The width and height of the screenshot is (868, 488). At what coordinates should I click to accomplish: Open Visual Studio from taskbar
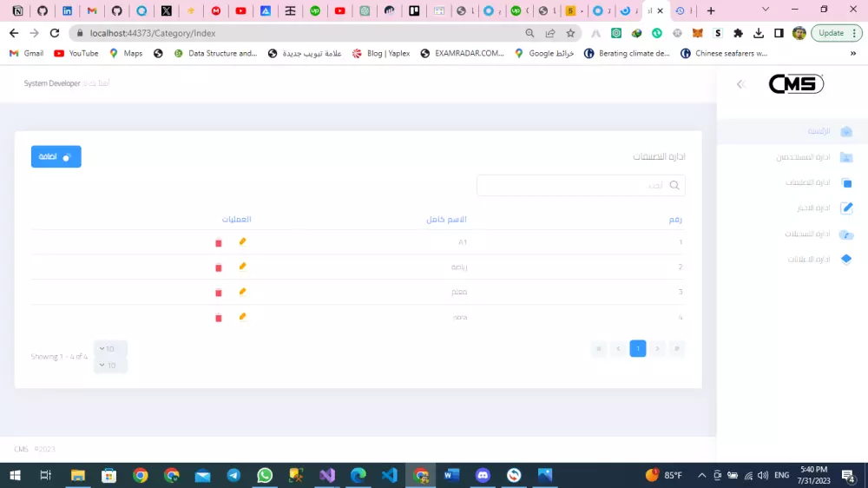pos(327,475)
